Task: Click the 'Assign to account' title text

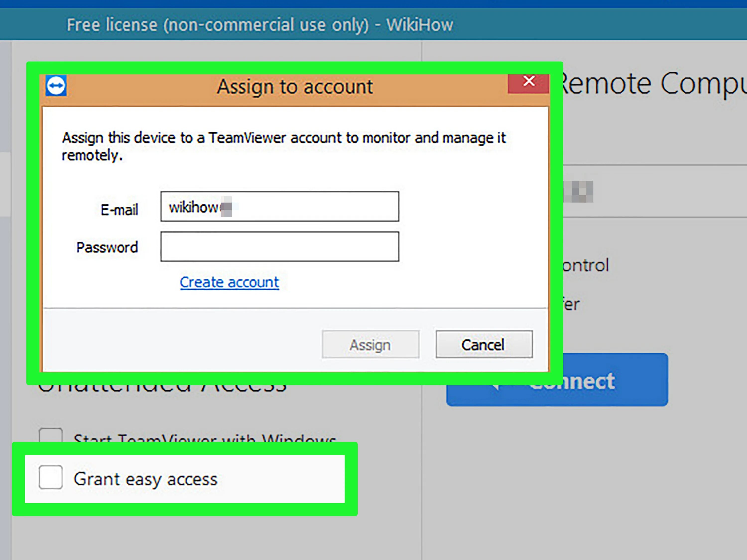Action: (x=295, y=87)
